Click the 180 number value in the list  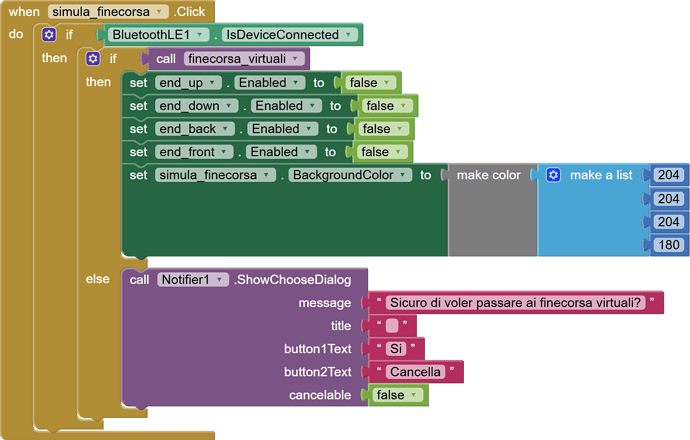click(x=668, y=245)
